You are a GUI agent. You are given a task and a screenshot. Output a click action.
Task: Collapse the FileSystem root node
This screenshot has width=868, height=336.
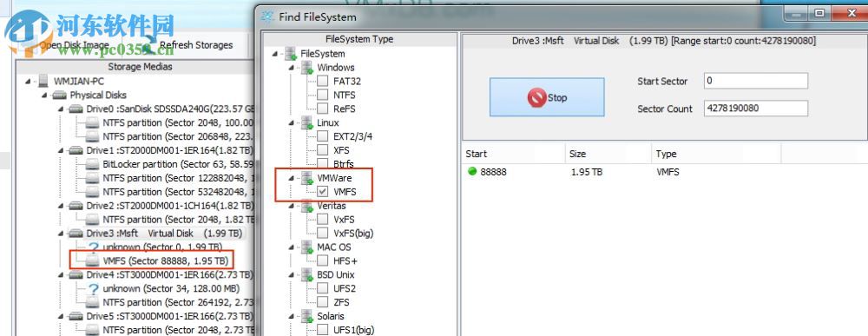point(275,54)
